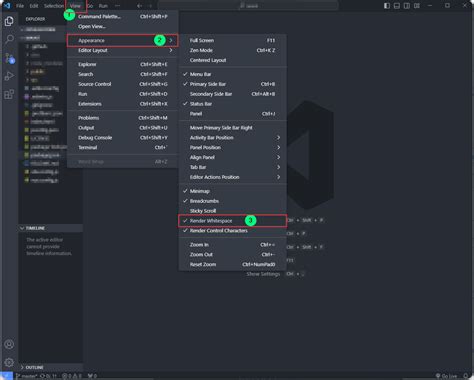474x380 pixels.
Task: Open the Extensions activity bar icon
Action: point(9,94)
